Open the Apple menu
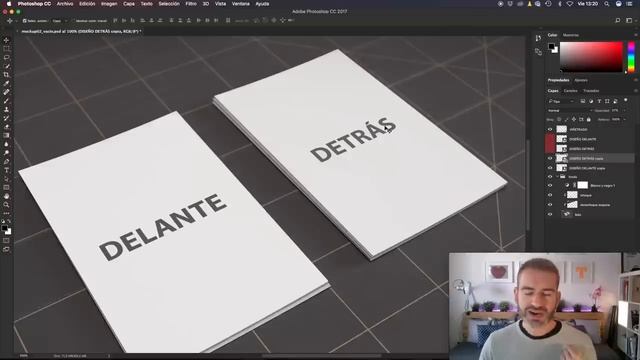The height and width of the screenshot is (360, 640). tap(9, 4)
